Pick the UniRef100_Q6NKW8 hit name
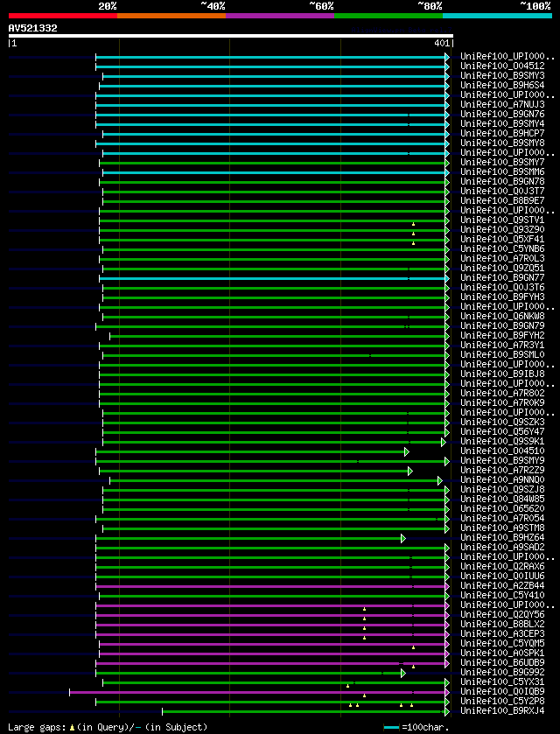This screenshot has width=560, height=734. (x=502, y=316)
